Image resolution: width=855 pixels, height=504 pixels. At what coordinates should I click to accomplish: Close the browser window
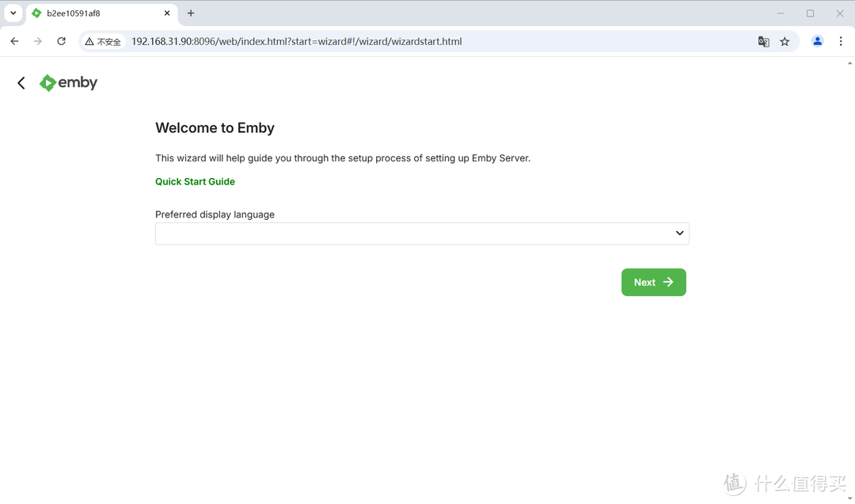(840, 13)
